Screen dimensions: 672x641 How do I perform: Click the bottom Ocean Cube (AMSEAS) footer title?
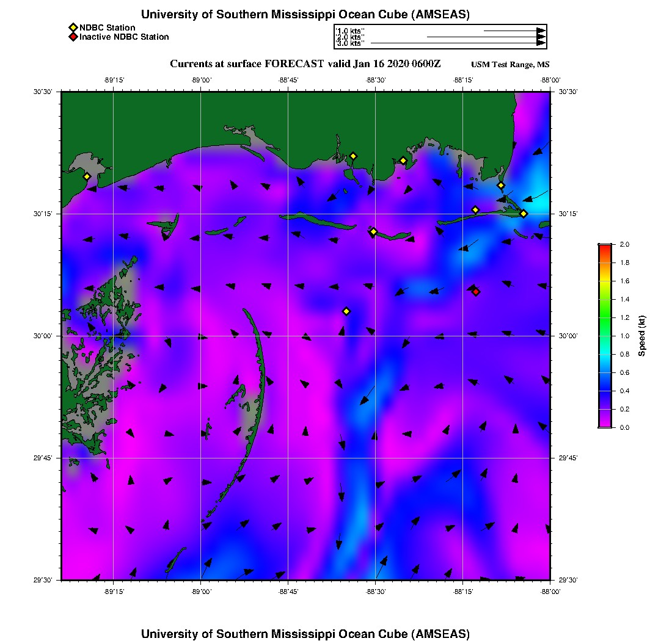coord(305,633)
